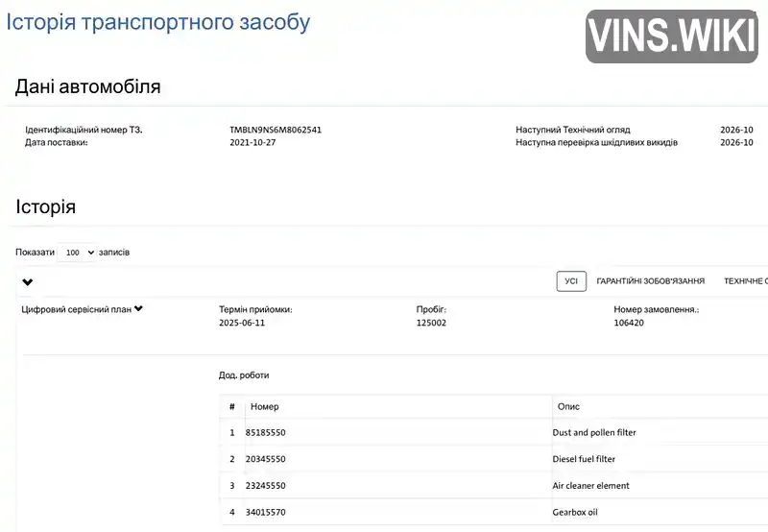Open the partially visible ТЕХНІЧНЕ tab
768x532 pixels.
point(746,281)
